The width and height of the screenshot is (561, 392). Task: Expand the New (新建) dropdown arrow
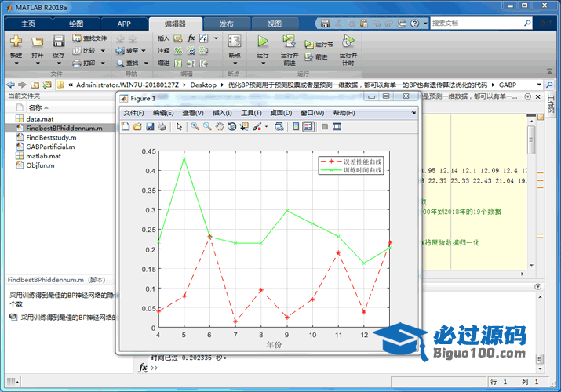16,64
